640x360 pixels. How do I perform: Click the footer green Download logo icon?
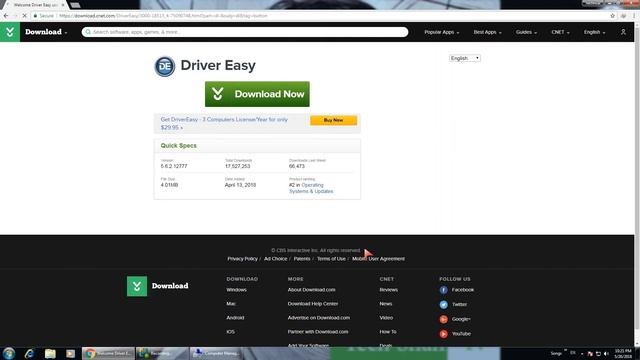coord(137,286)
